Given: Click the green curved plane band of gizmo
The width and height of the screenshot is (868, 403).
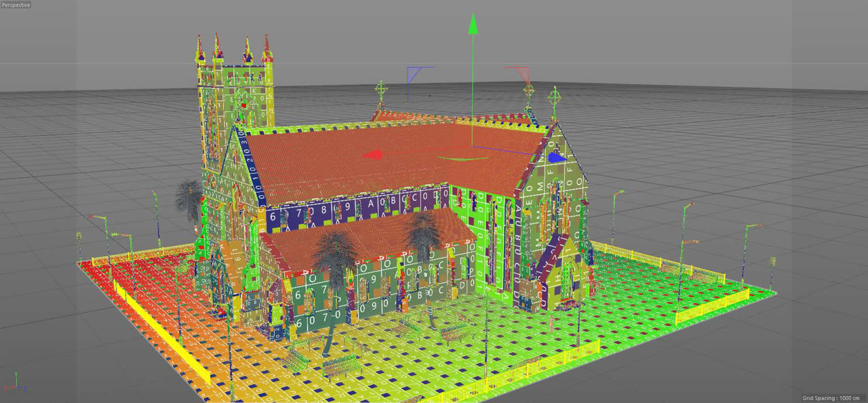Looking at the screenshot, I should coord(454,159).
